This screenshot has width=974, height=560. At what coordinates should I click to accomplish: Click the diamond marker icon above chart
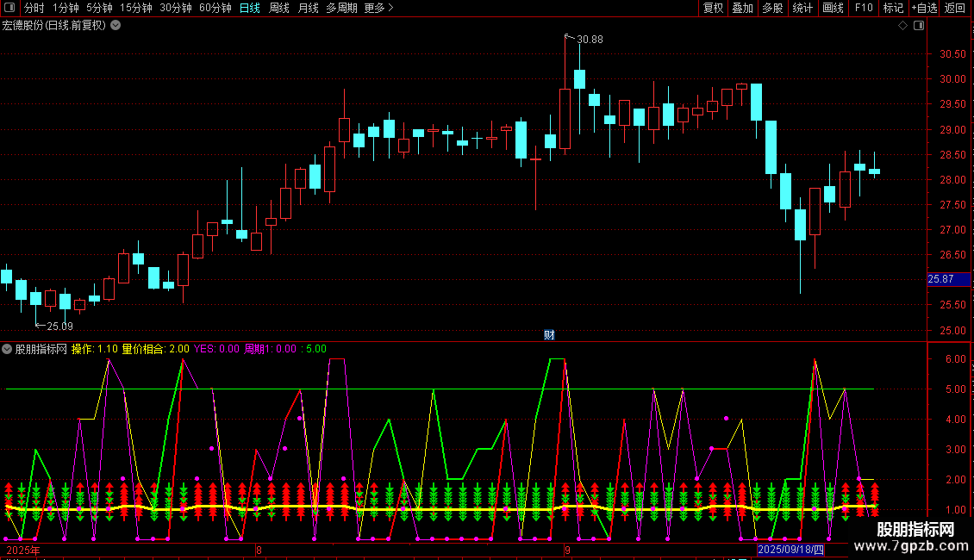tap(903, 26)
